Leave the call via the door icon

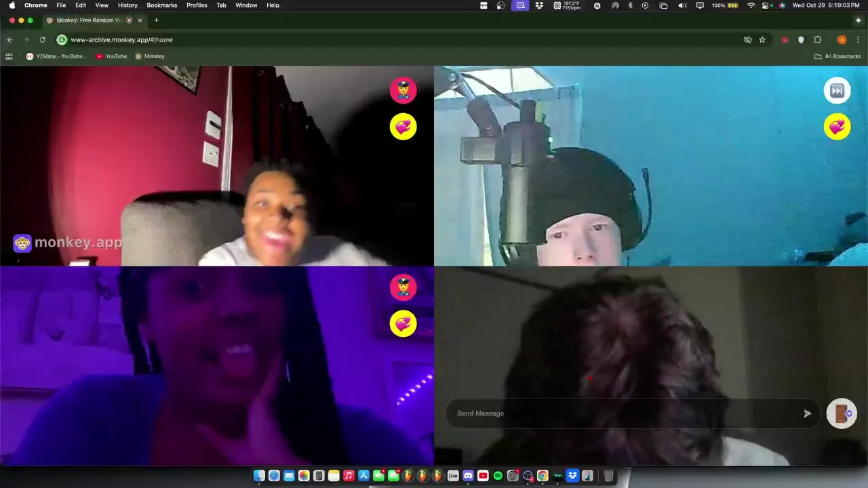[x=842, y=413]
